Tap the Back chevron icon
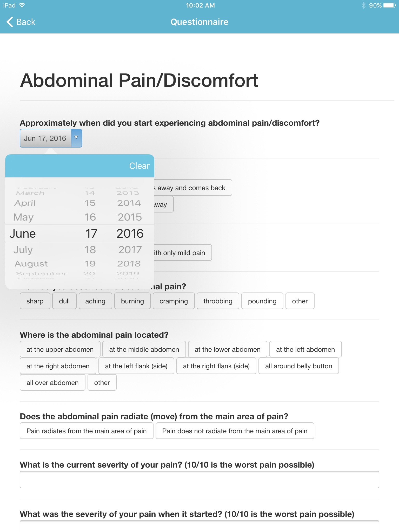This screenshot has width=399, height=532. pos(10,22)
